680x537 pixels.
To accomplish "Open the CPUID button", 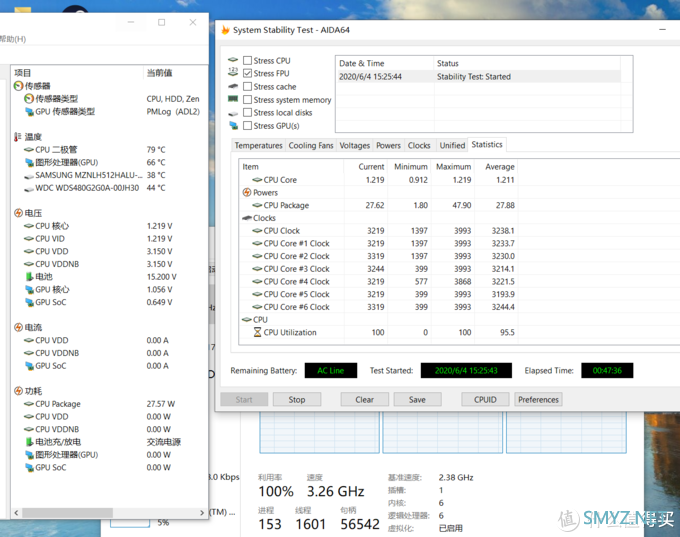I will tap(485, 399).
